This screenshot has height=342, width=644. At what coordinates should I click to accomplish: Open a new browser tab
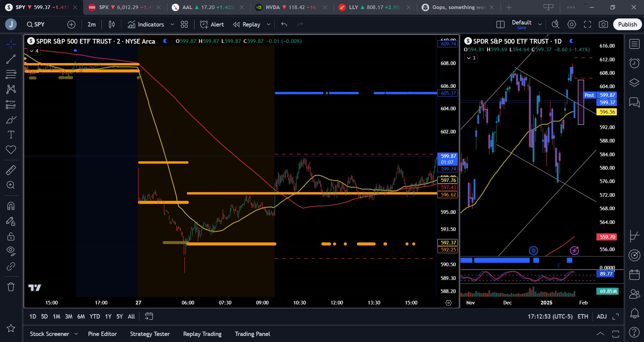point(509,7)
